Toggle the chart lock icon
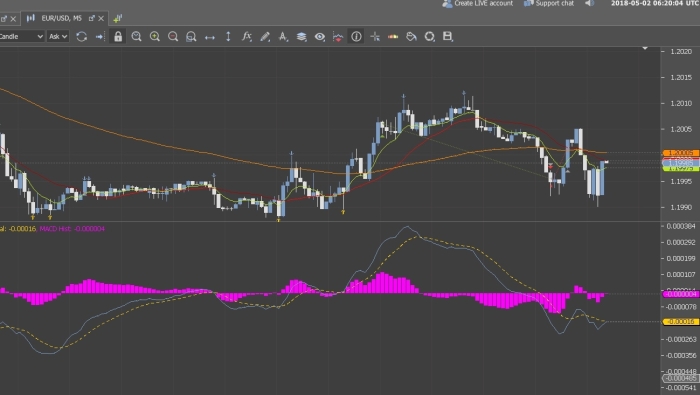This screenshot has height=395, width=700. pos(118,37)
